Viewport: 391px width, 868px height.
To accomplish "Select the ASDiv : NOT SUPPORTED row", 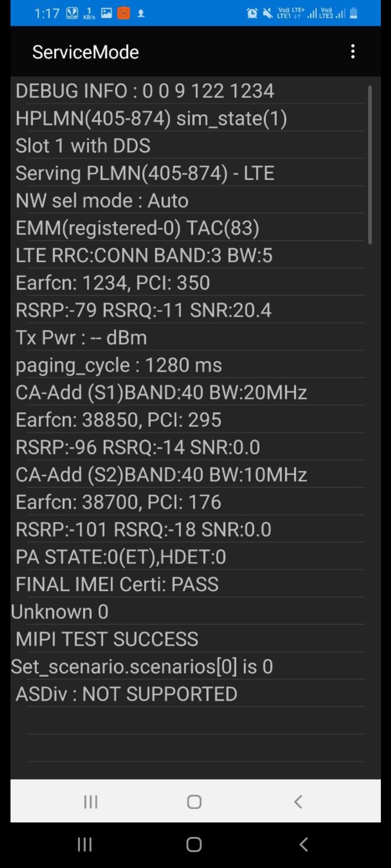I will pos(127,694).
